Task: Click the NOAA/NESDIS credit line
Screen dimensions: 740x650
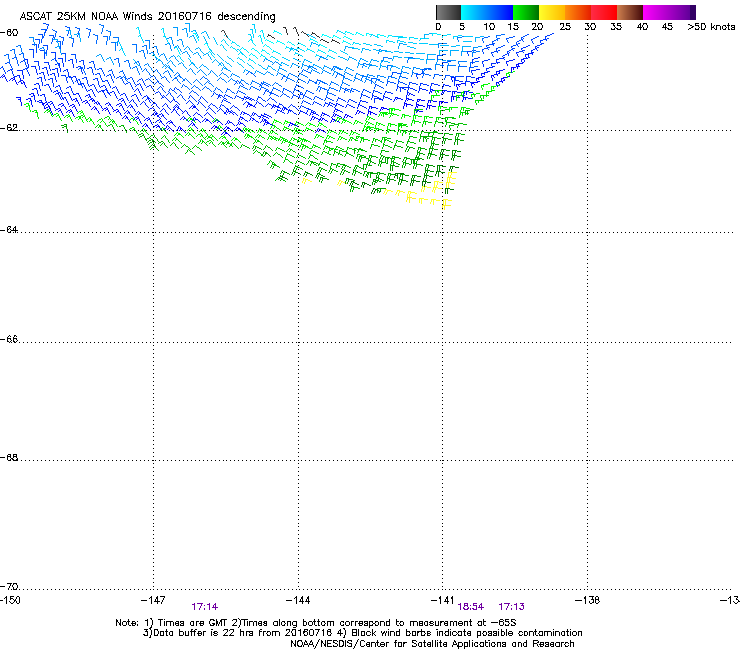Action: [x=432, y=644]
